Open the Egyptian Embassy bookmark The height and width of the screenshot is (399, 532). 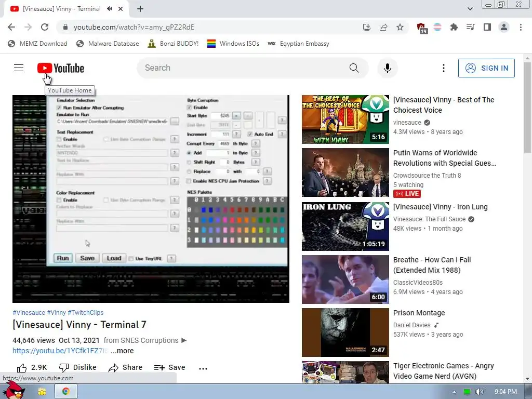(299, 44)
